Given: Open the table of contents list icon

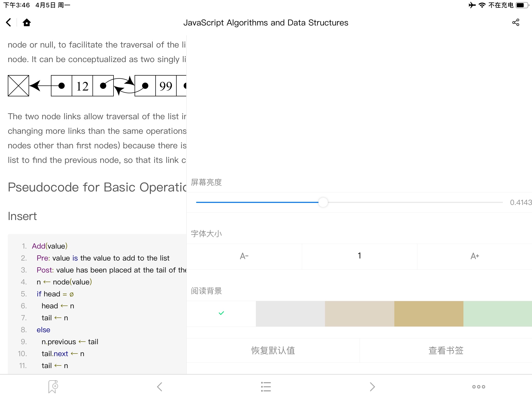Looking at the screenshot, I should [266, 387].
